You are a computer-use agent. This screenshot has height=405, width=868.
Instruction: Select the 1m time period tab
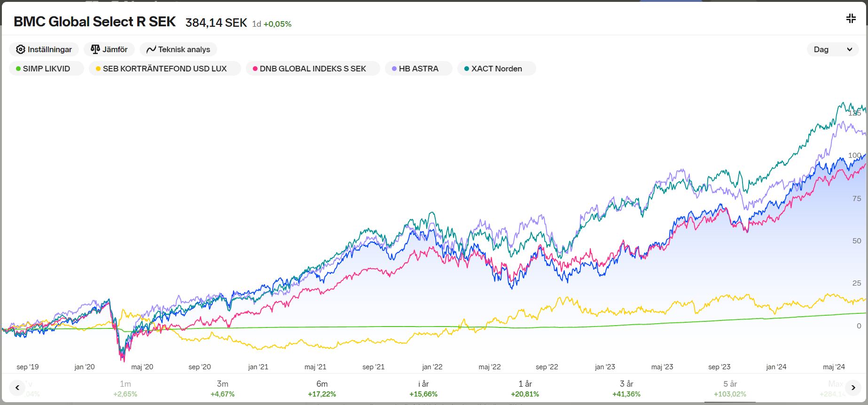tap(125, 389)
